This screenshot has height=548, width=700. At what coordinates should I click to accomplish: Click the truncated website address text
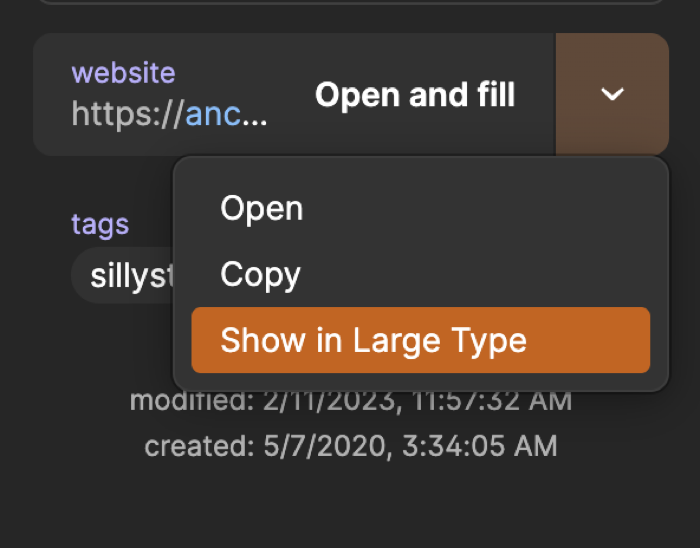pos(170,114)
